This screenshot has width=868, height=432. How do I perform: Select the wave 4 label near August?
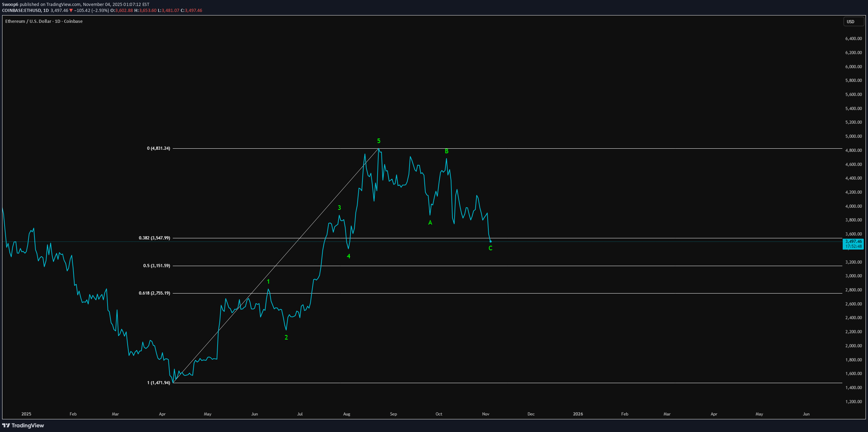point(348,256)
